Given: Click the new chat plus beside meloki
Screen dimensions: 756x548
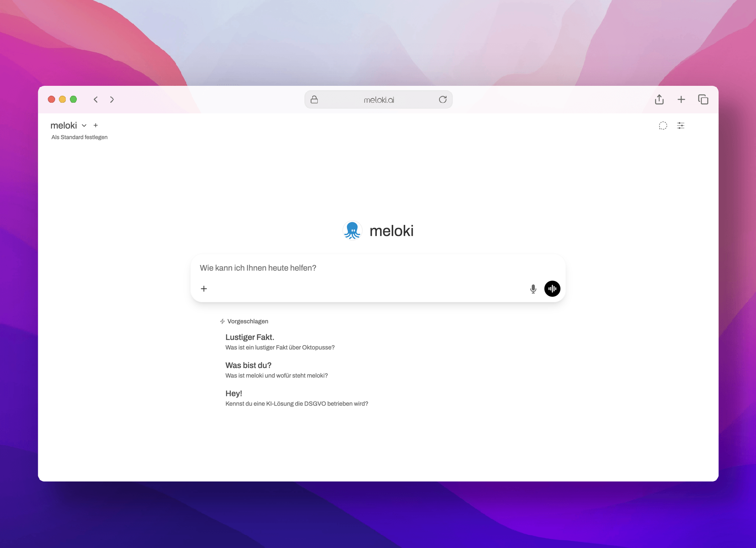Looking at the screenshot, I should (x=96, y=126).
